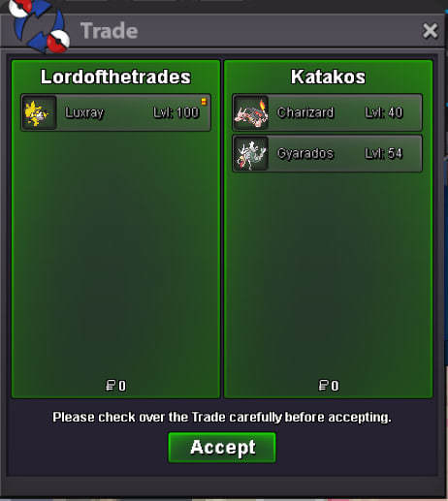Click the Pokedollar icon under Katakos

(323, 386)
